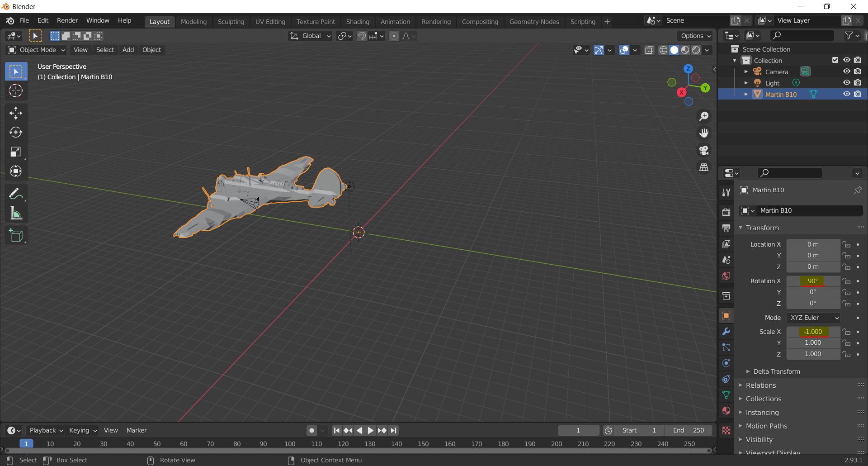Expand the Delta Transform section
The height and width of the screenshot is (466, 868).
coord(776,371)
